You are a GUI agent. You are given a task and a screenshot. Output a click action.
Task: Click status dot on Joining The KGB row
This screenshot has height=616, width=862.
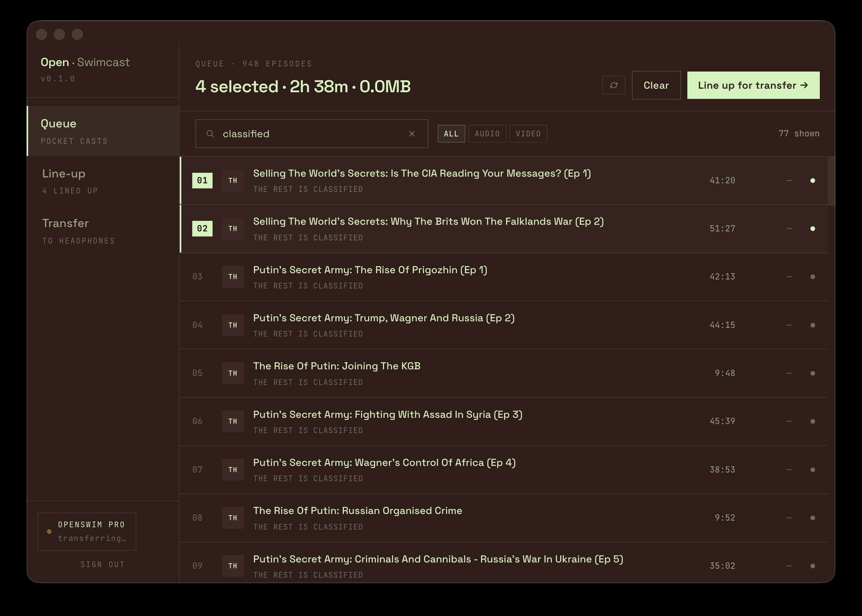(813, 373)
